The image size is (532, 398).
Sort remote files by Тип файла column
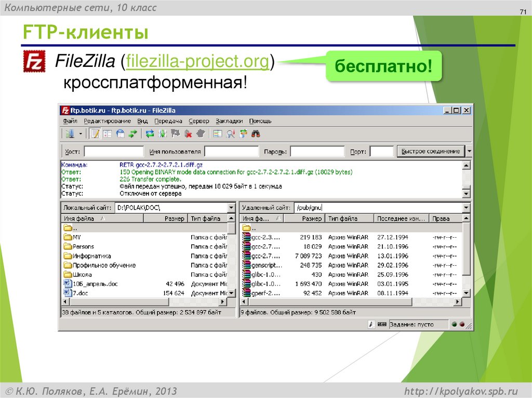pyautogui.click(x=349, y=218)
